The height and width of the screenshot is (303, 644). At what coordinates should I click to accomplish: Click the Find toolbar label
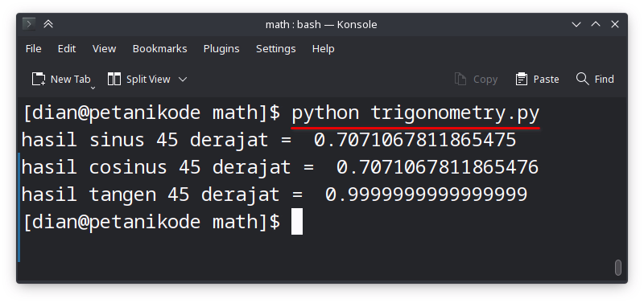pyautogui.click(x=605, y=79)
